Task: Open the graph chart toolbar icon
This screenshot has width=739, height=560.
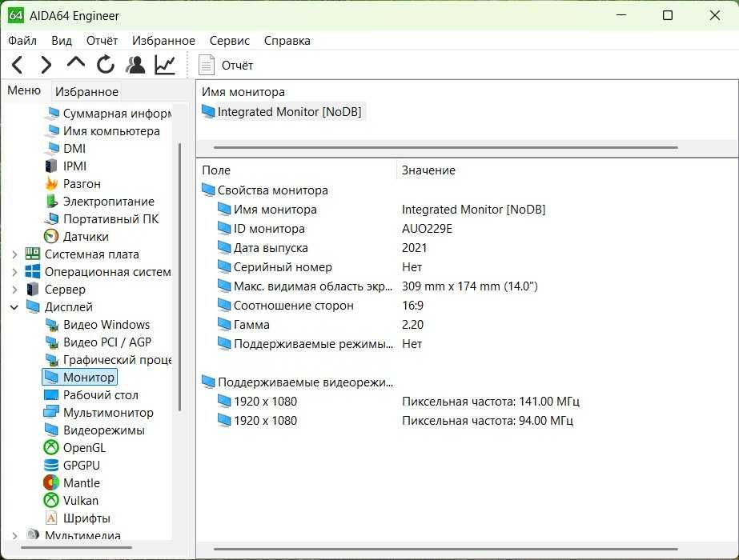Action: pos(165,65)
